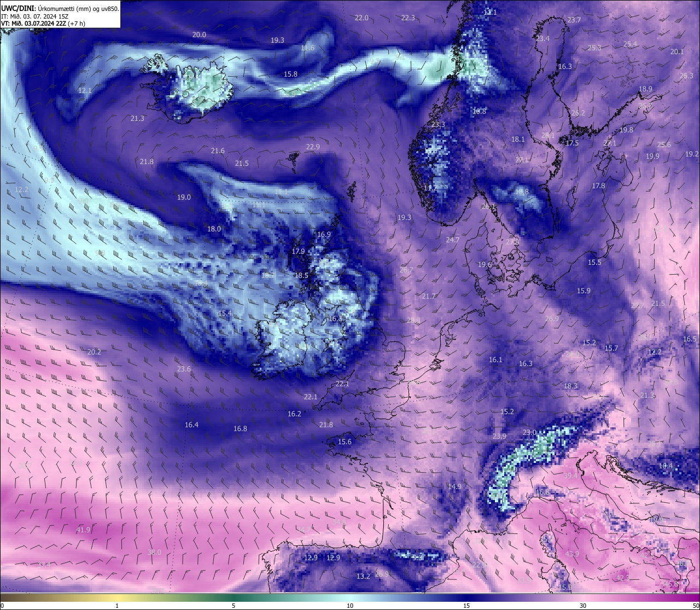This screenshot has height=610, width=700.
Task: Click the value 17.9 west of Scotland
Action: click(x=298, y=251)
